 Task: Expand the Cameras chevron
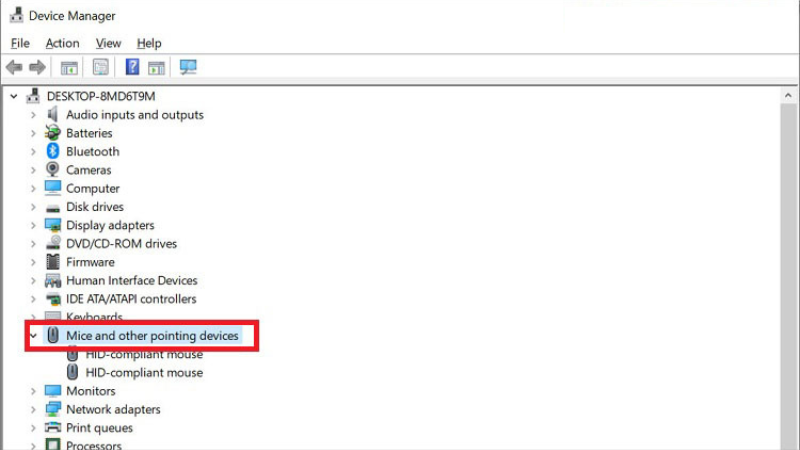(x=33, y=170)
